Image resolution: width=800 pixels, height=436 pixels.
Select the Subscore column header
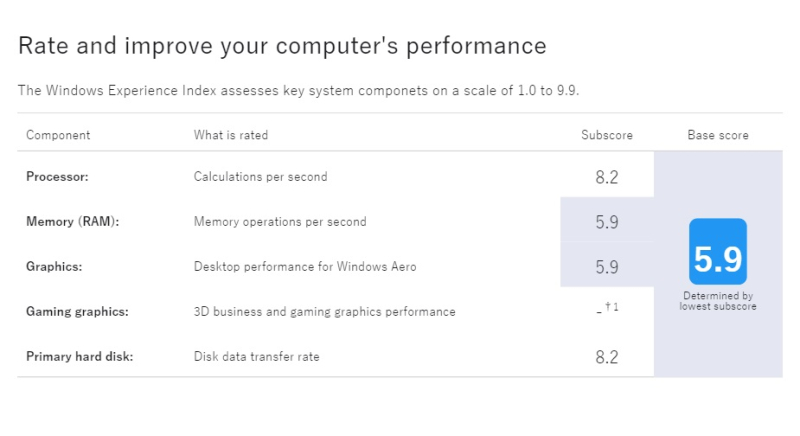coord(607,135)
